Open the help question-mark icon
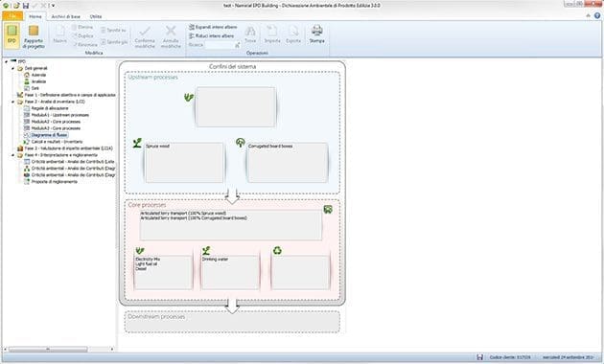This screenshot has width=604, height=364. coord(597,15)
